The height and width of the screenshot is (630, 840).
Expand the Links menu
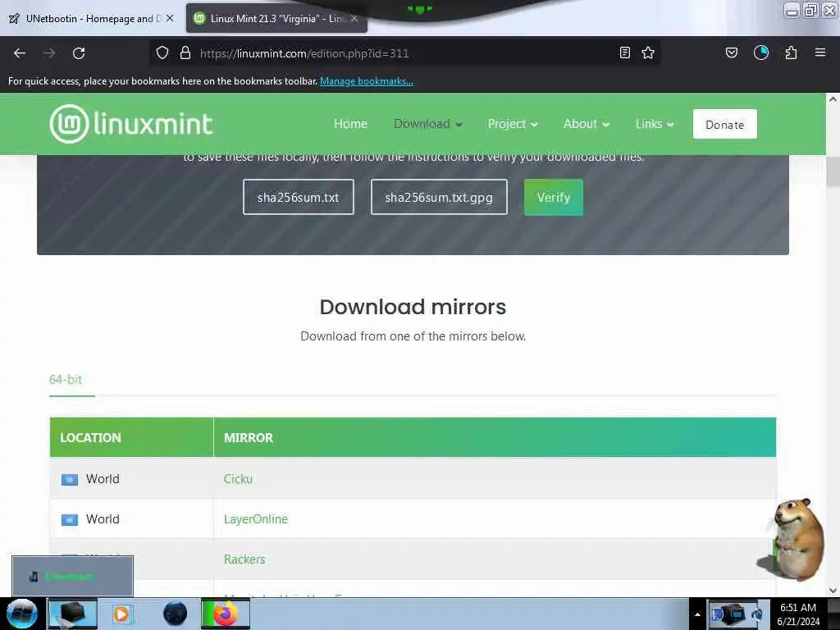(x=654, y=124)
